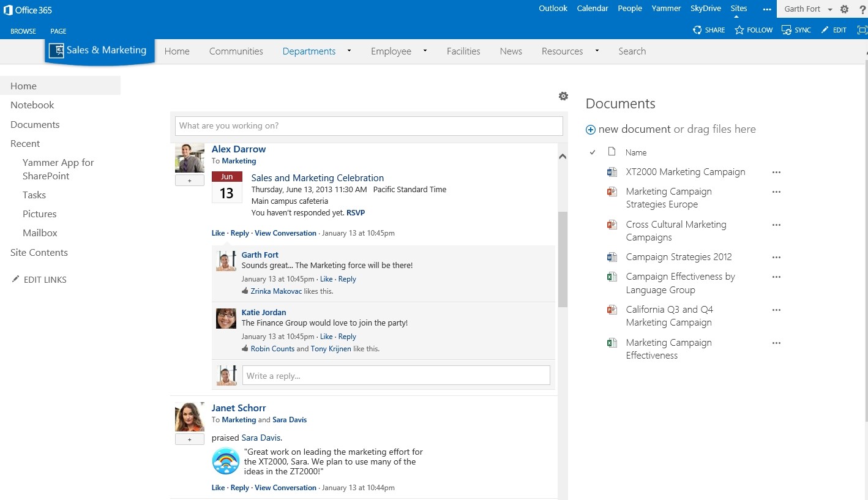Screen dimensions: 868x500
Task: Click the plus button under Alex Darrow photo
Action: (189, 181)
